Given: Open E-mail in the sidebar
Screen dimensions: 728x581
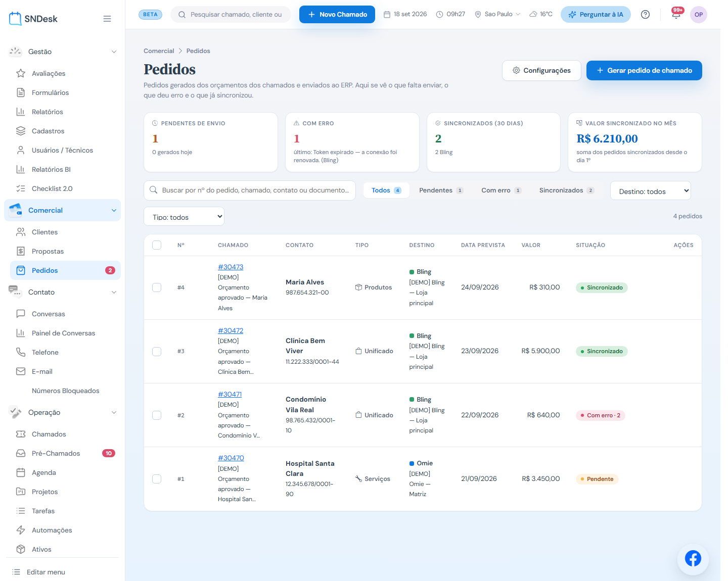Looking at the screenshot, I should coord(42,371).
